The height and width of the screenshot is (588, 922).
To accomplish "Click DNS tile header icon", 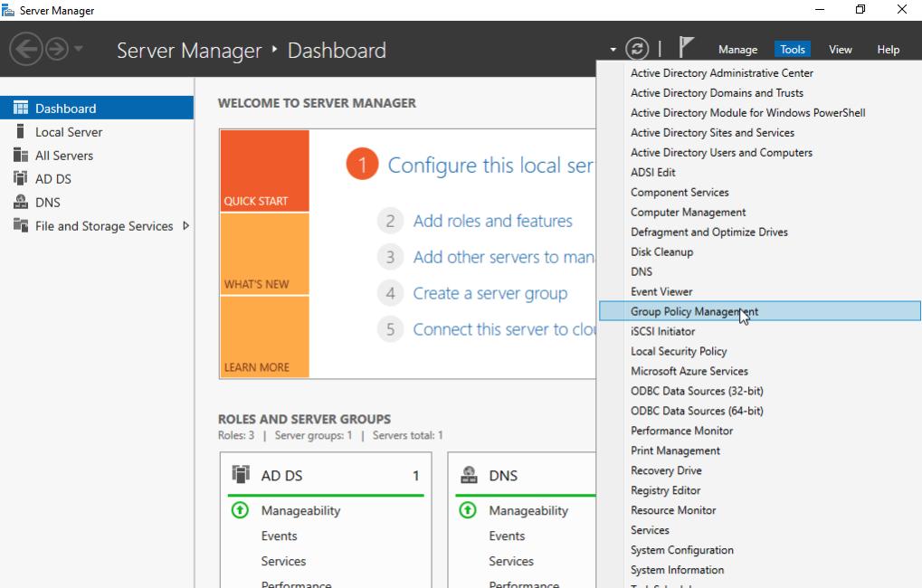I will tap(469, 474).
